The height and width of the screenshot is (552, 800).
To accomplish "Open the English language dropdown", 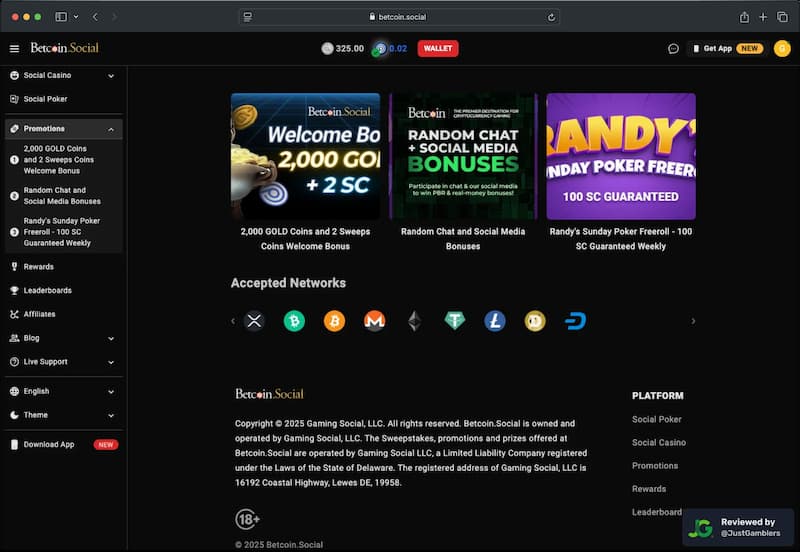I will click(63, 391).
